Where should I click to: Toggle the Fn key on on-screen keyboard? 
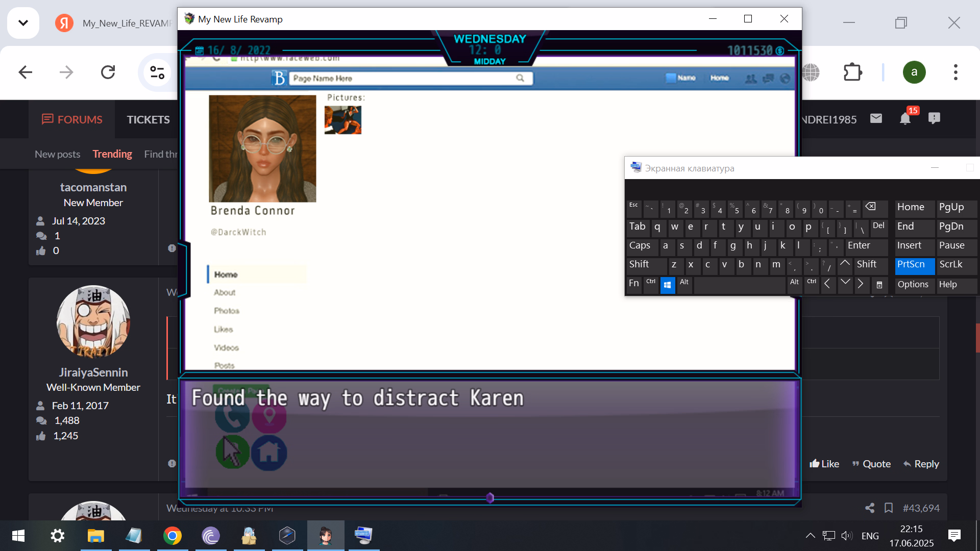[x=633, y=283]
